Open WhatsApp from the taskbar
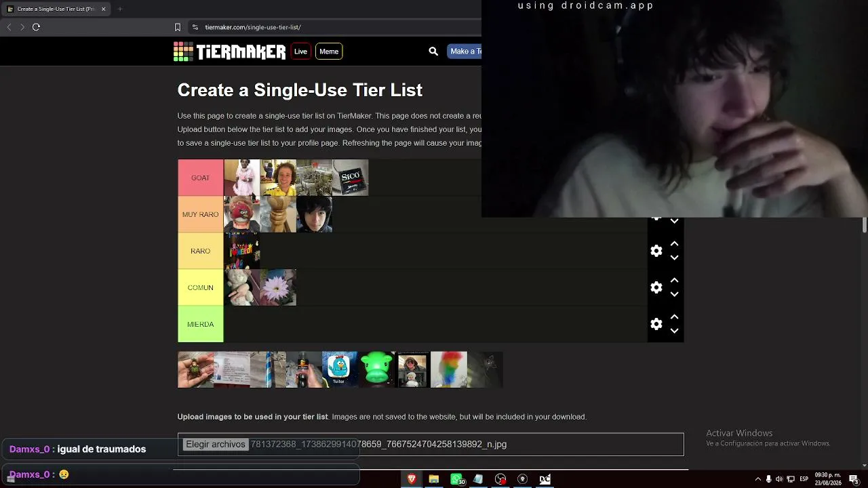 click(x=456, y=479)
